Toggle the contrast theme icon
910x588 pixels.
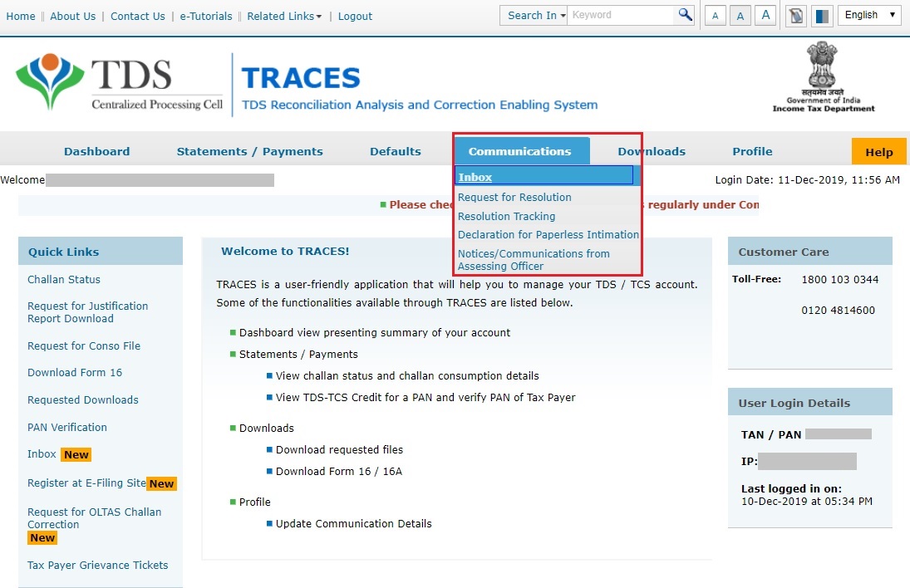click(822, 16)
